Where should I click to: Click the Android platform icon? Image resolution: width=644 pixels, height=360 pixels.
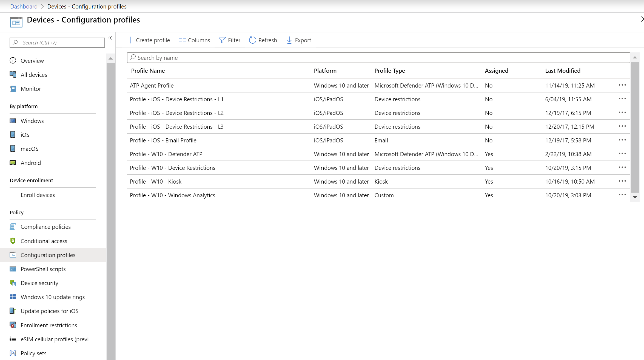tap(13, 162)
